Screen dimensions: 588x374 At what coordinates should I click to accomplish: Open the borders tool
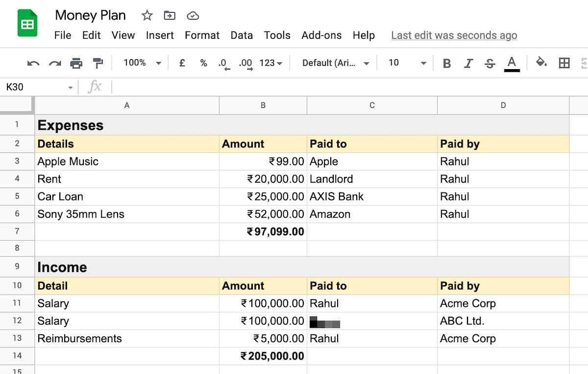(564, 63)
